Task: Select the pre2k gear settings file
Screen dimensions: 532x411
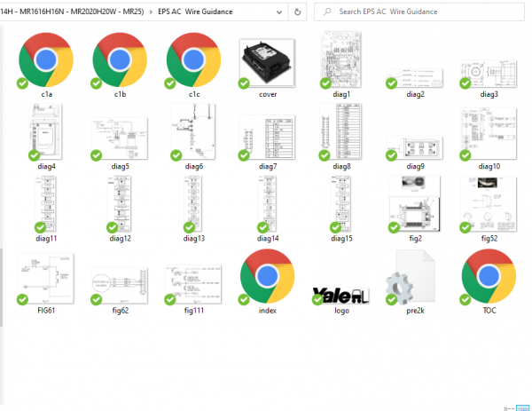Action: (411, 277)
